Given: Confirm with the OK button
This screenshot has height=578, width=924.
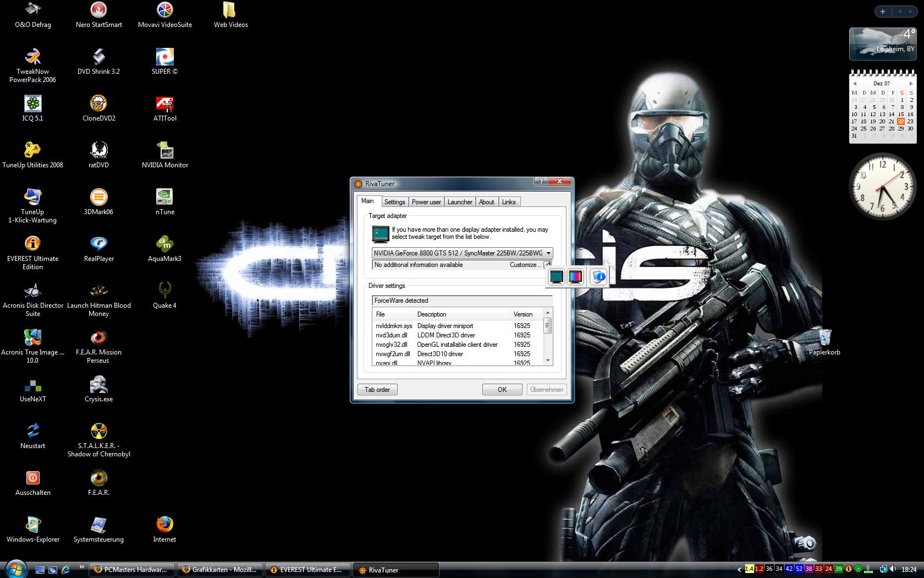Looking at the screenshot, I should (x=502, y=390).
